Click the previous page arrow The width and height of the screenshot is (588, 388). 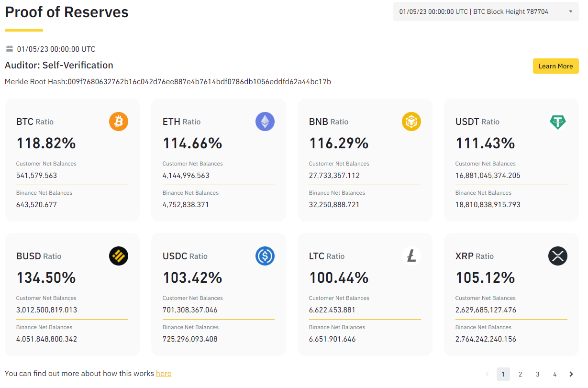[487, 374]
